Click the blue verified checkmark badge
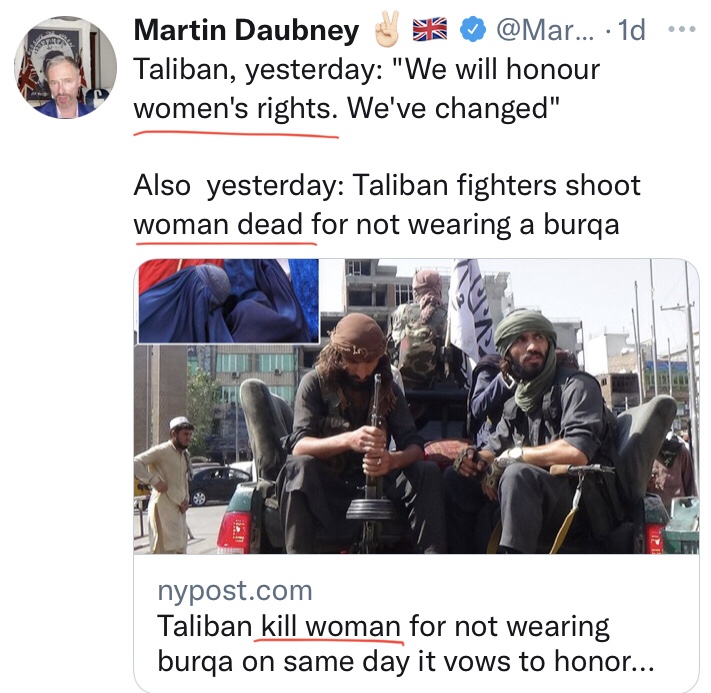Viewport: 711px width, 693px height. pyautogui.click(x=473, y=29)
